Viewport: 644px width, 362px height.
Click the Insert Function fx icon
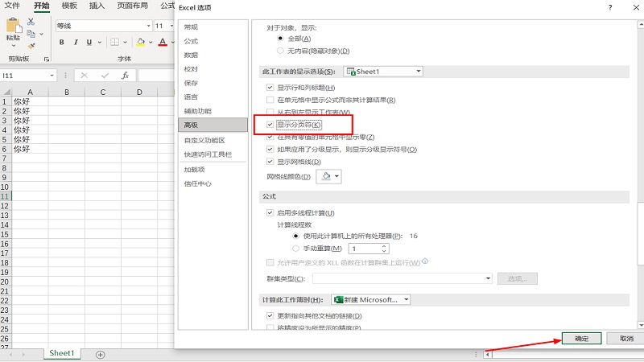tap(125, 76)
